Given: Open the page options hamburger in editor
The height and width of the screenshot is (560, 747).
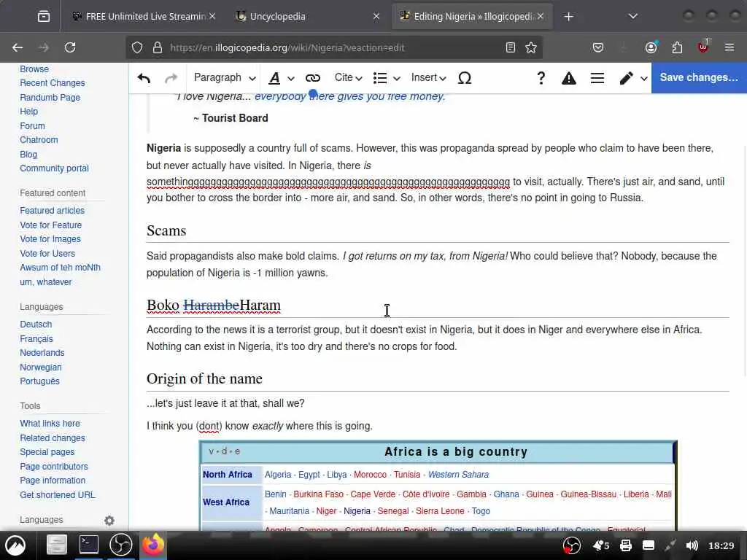Looking at the screenshot, I should click(597, 78).
